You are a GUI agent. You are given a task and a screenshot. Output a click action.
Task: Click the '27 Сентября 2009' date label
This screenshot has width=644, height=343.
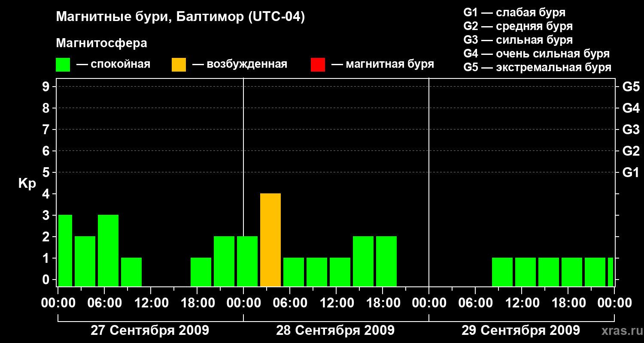pos(150,331)
